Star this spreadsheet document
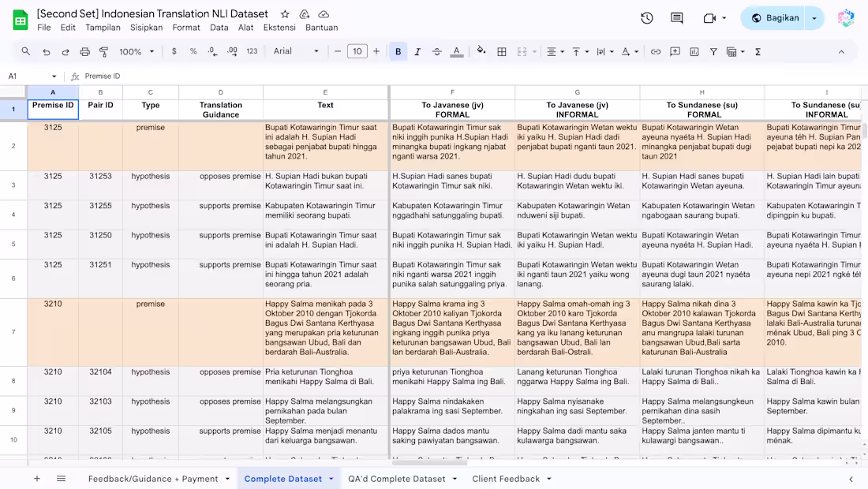 pyautogui.click(x=285, y=14)
